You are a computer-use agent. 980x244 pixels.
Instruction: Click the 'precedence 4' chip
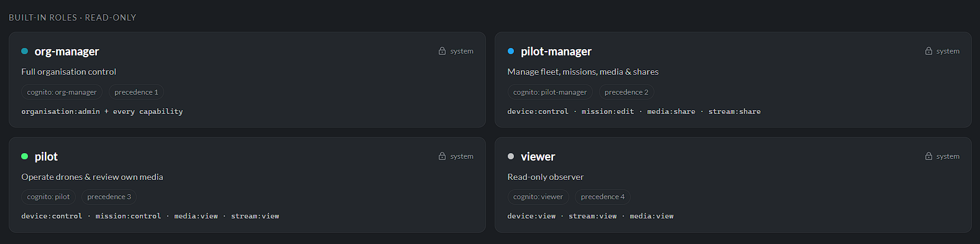pos(603,197)
